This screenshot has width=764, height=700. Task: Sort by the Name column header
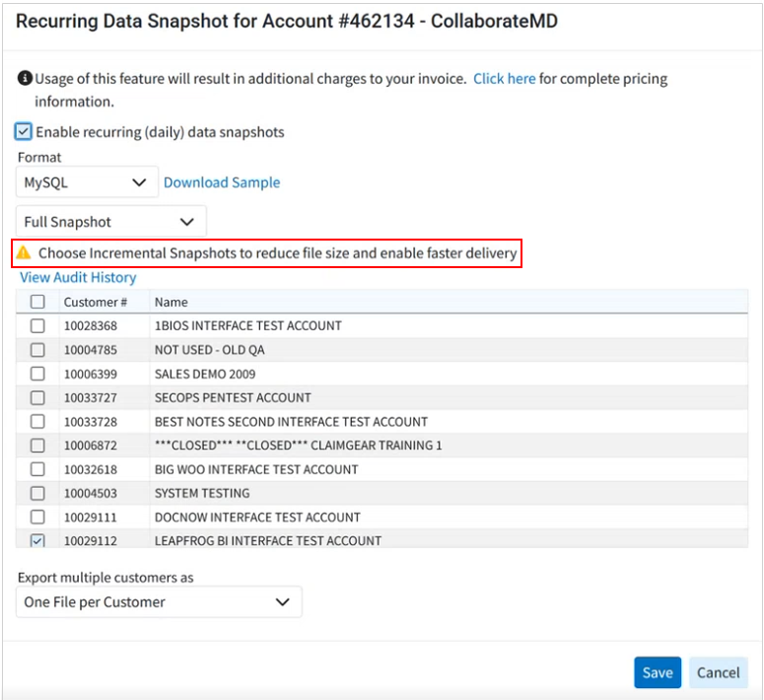(171, 303)
